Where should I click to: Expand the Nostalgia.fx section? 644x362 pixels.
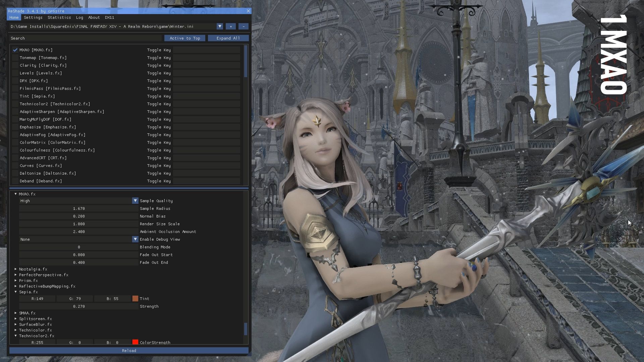(x=15, y=269)
